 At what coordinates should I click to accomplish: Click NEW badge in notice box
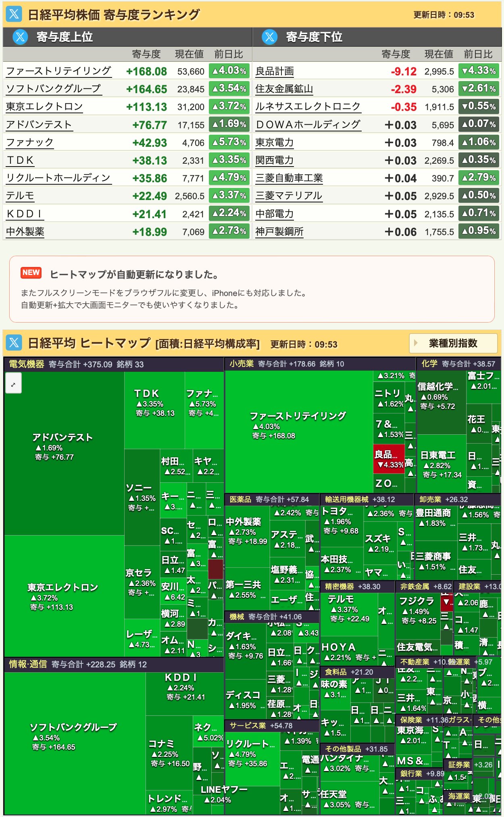(x=31, y=273)
